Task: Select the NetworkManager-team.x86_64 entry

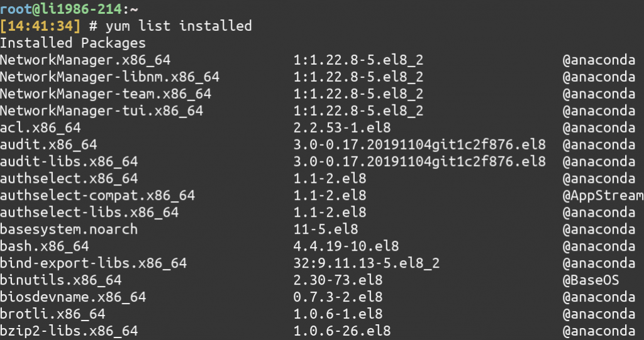Action: coord(106,94)
